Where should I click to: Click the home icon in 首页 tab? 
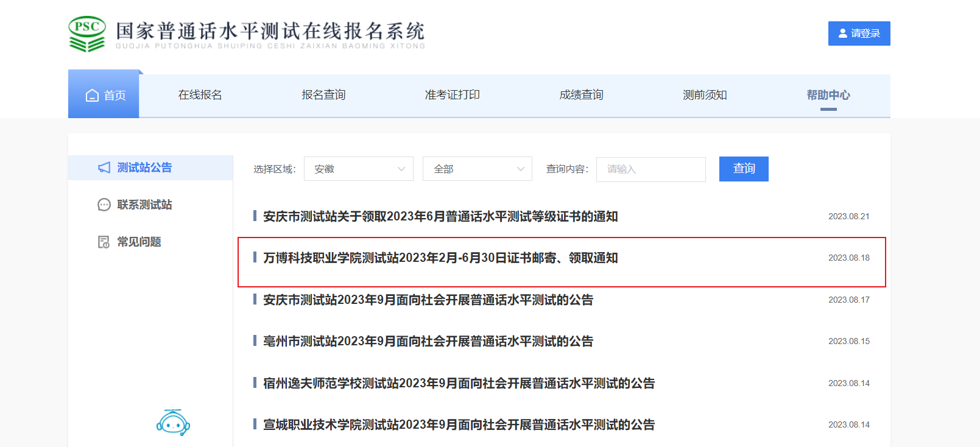click(92, 95)
